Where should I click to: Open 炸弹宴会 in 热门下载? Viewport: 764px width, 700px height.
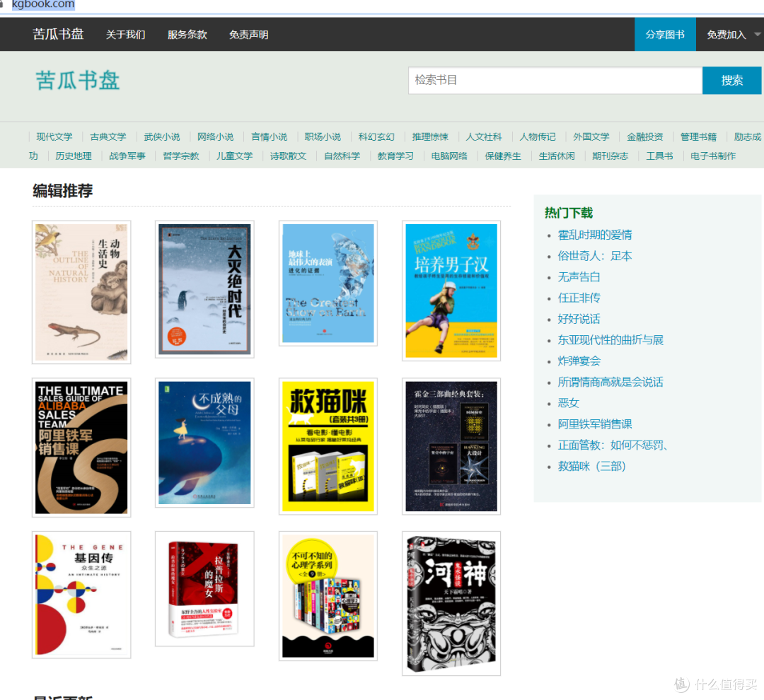pos(579,361)
